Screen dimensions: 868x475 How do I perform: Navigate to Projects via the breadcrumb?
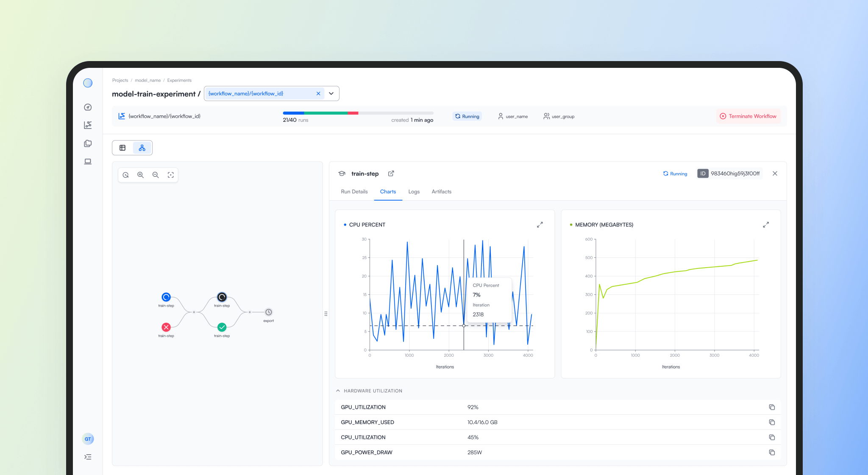tap(120, 80)
